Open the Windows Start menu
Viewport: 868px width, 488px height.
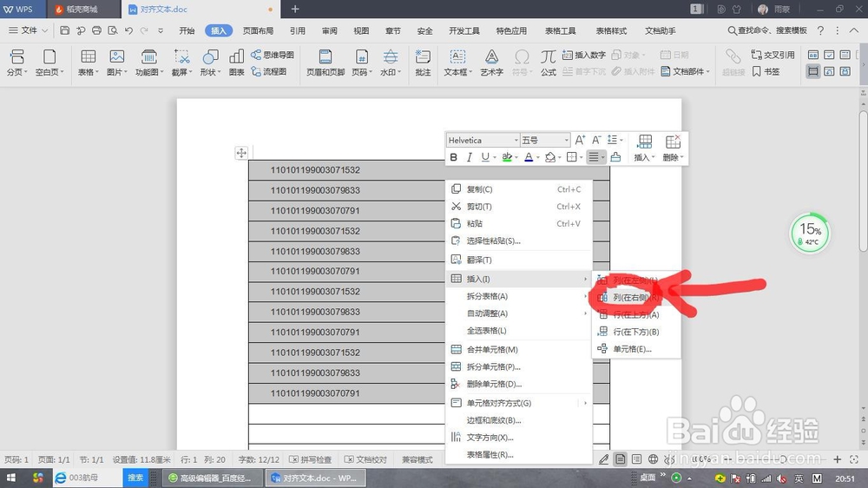11,478
